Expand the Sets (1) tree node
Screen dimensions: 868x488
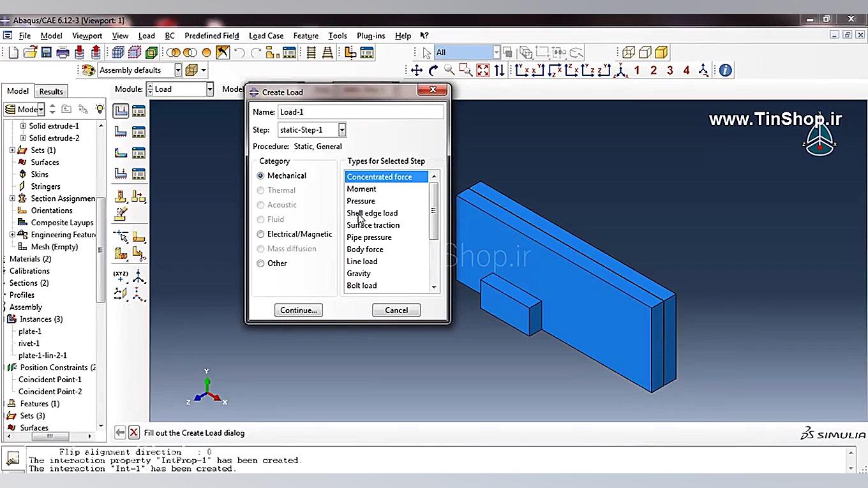coord(12,151)
